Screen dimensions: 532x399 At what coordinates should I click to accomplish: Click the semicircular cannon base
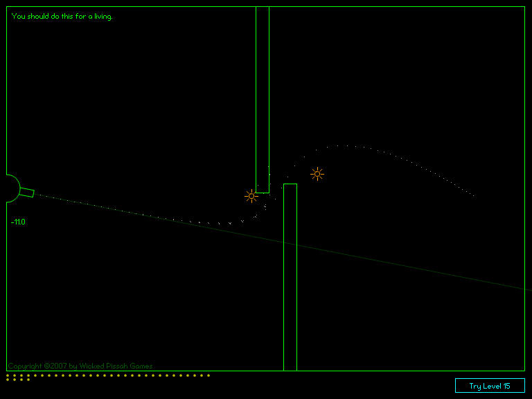(13, 188)
